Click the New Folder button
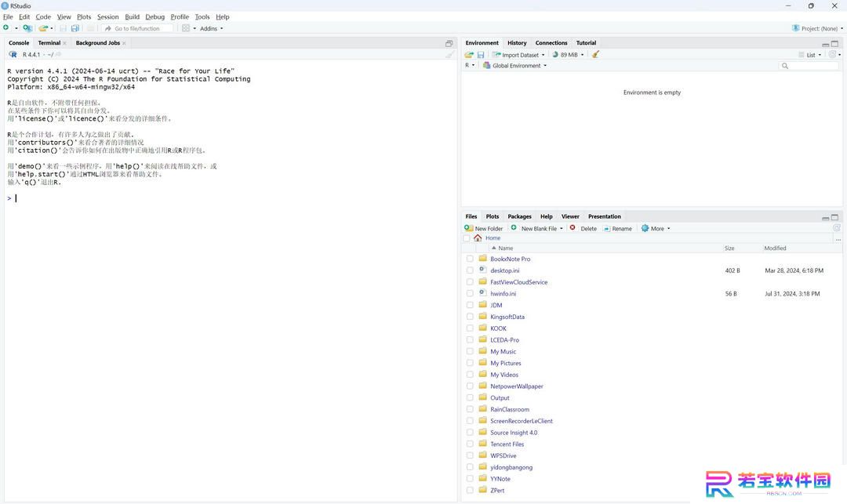This screenshot has width=847, height=504. (483, 228)
